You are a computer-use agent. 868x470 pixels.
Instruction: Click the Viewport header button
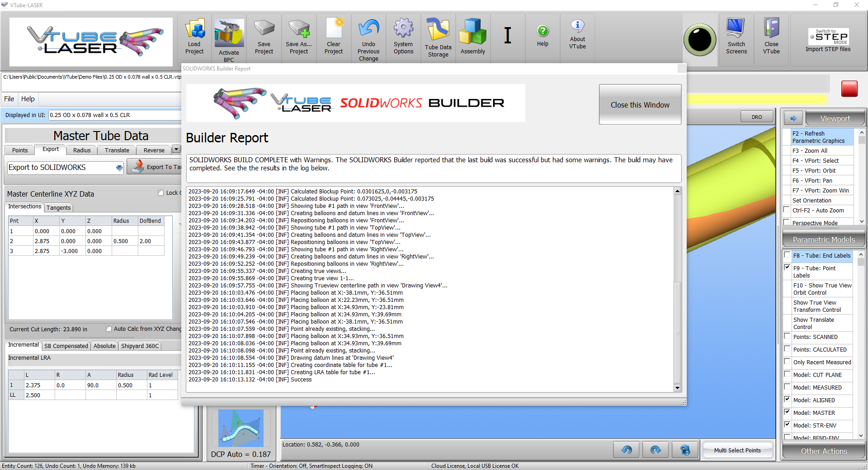point(835,118)
